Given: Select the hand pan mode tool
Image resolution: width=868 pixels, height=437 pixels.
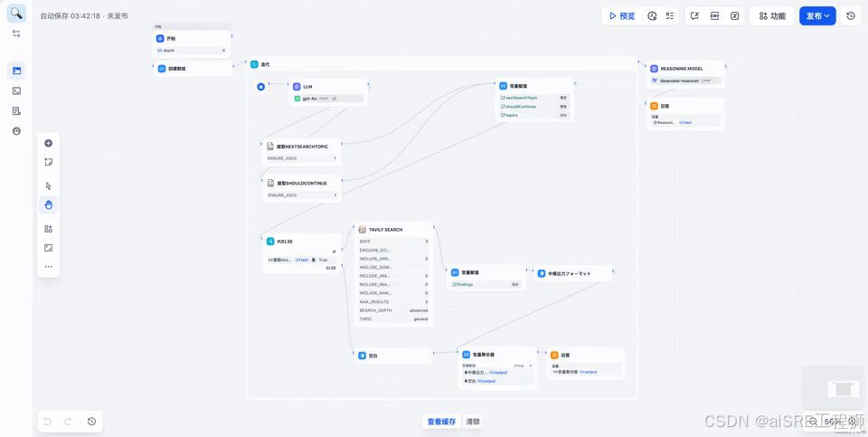Looking at the screenshot, I should 48,205.
